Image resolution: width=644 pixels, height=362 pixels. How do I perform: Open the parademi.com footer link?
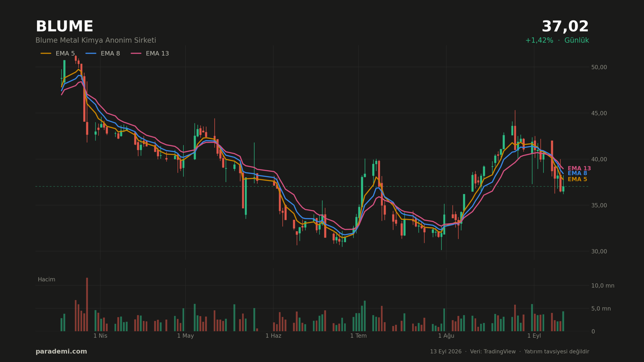(61, 352)
